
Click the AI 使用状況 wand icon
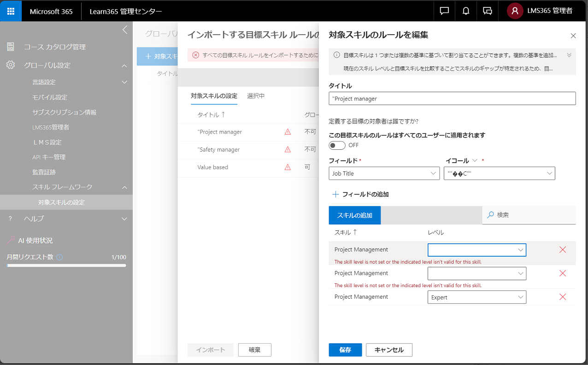pos(11,240)
